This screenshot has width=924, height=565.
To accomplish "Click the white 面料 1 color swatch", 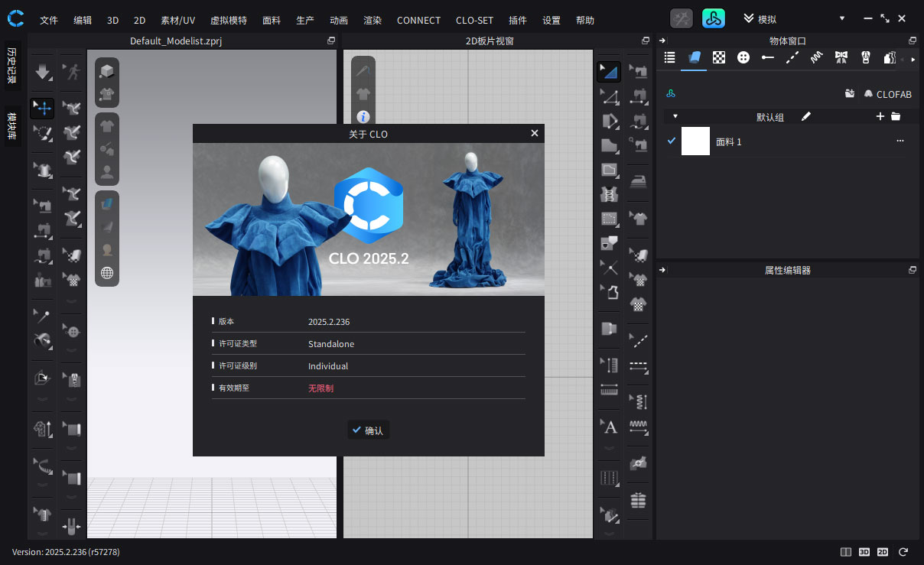I will [695, 141].
